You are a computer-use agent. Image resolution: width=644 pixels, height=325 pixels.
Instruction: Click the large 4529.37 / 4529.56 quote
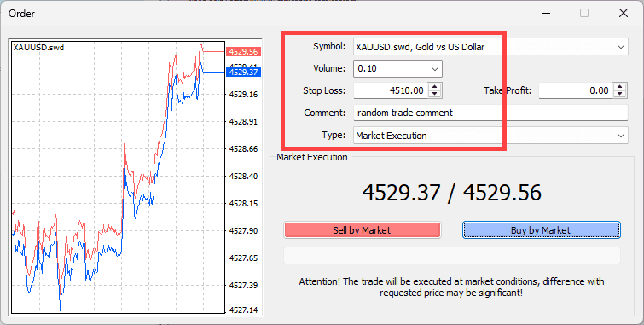click(x=452, y=192)
